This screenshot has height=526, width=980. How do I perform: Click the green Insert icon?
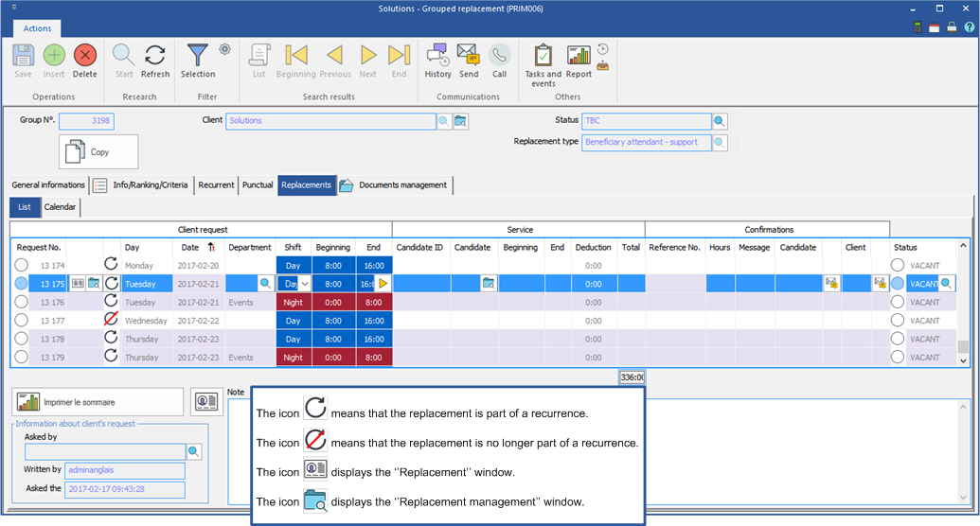[x=54, y=56]
